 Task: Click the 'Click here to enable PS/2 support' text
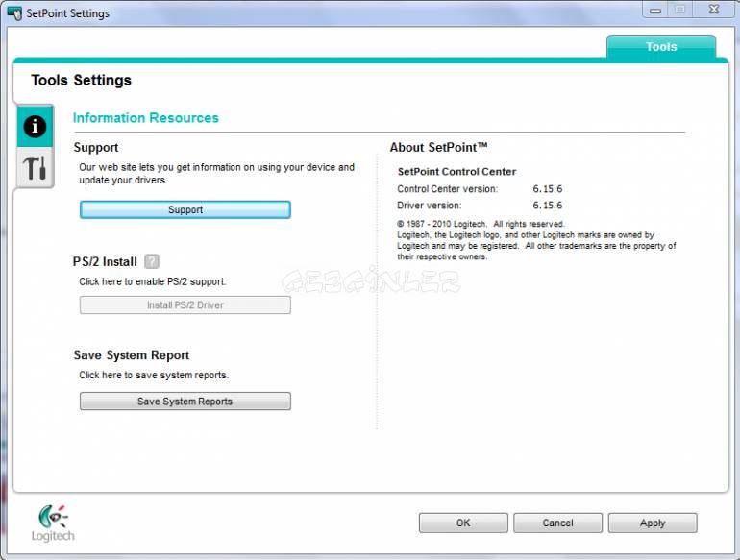click(153, 281)
